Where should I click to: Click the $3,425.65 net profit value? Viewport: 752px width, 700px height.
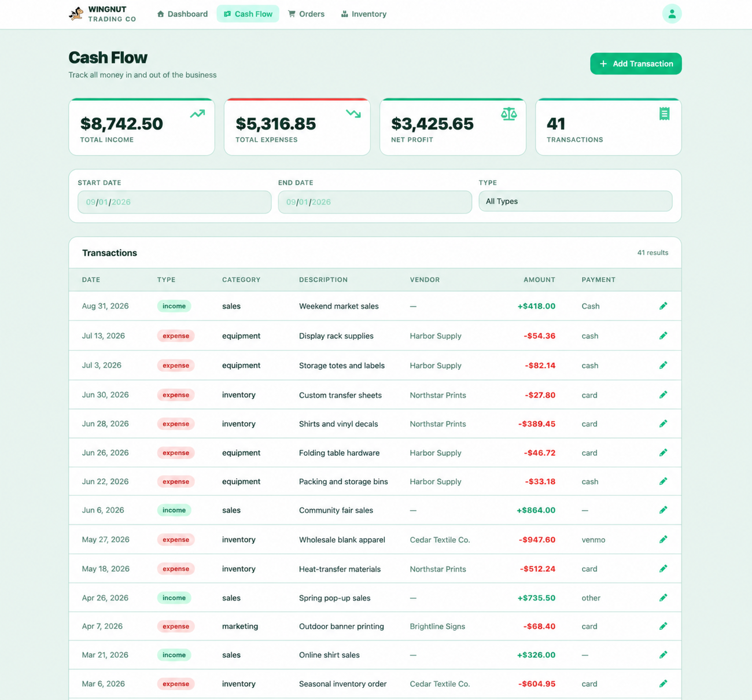pos(432,124)
